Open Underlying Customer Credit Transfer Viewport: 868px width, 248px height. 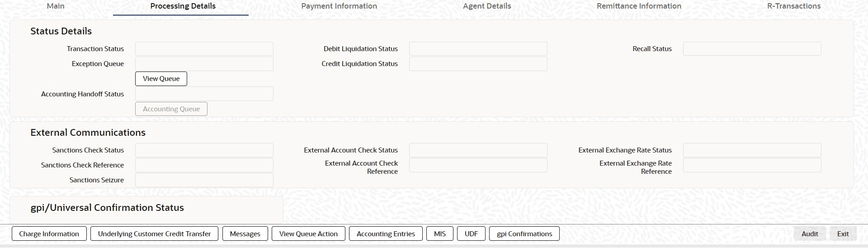click(154, 234)
